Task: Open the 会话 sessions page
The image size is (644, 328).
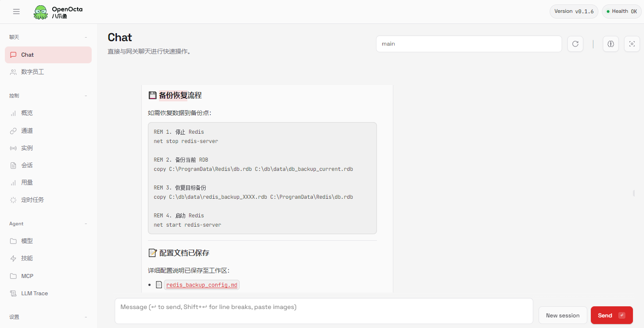Action: tap(48, 166)
